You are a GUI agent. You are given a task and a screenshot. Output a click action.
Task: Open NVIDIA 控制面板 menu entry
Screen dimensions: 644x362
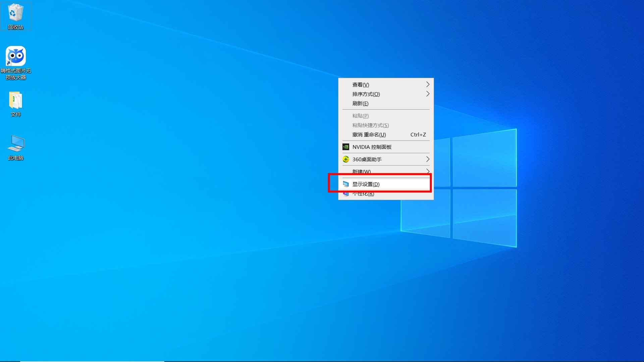[372, 147]
